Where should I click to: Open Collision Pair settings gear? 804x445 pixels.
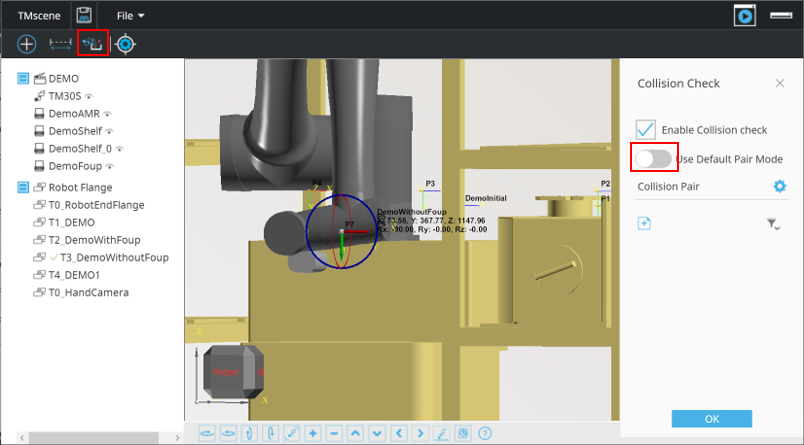tap(779, 186)
